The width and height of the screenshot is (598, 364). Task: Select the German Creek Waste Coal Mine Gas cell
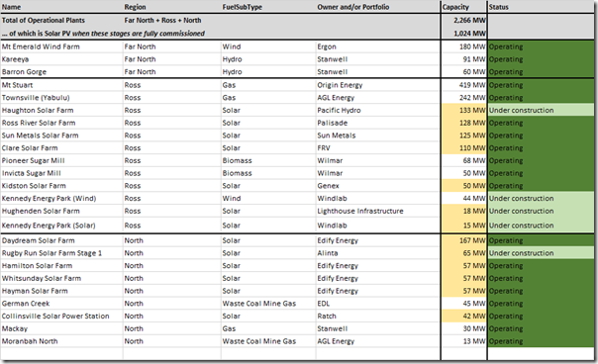pos(268,304)
